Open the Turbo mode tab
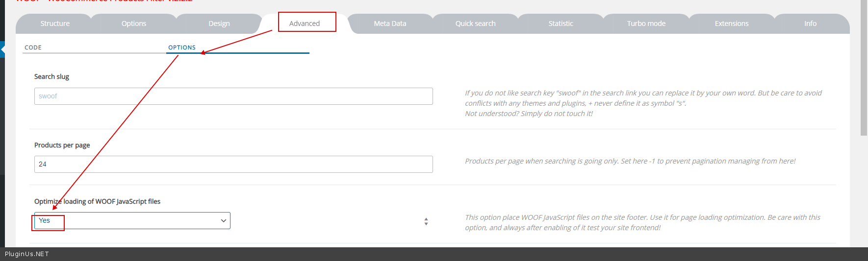 646,24
